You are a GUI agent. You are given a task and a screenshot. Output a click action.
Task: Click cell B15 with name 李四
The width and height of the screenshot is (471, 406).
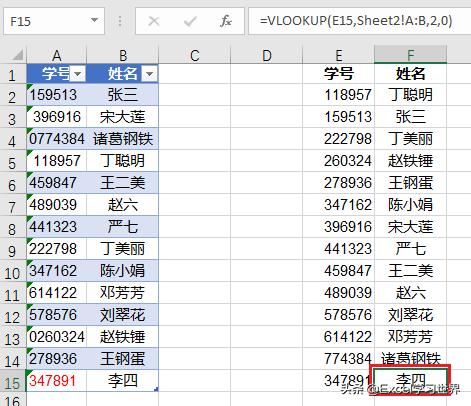pyautogui.click(x=123, y=381)
